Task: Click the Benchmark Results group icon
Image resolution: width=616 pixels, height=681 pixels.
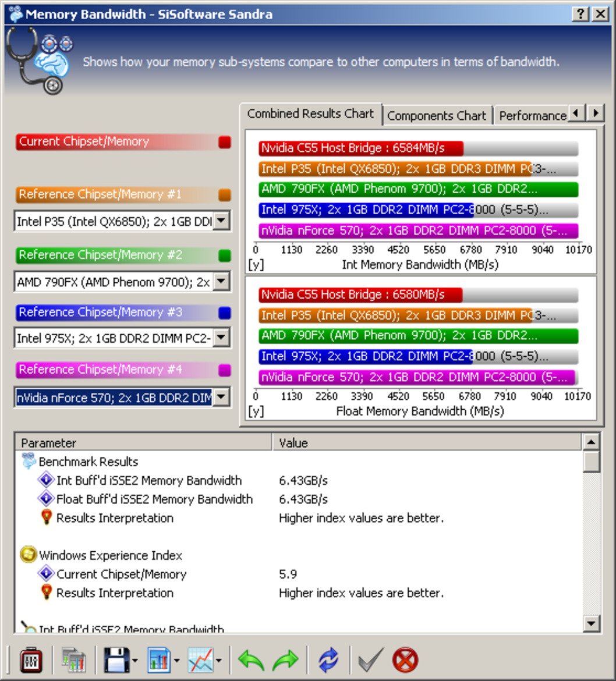Action: (29, 461)
